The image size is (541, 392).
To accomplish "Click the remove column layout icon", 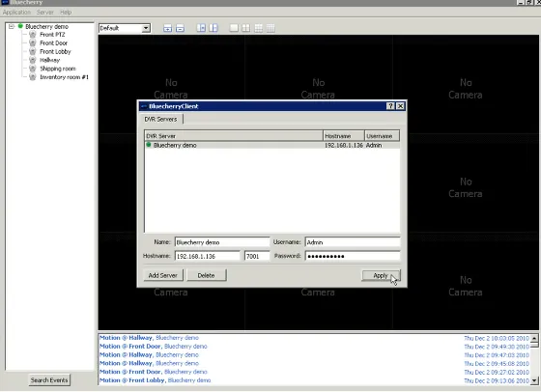I will click(x=214, y=28).
